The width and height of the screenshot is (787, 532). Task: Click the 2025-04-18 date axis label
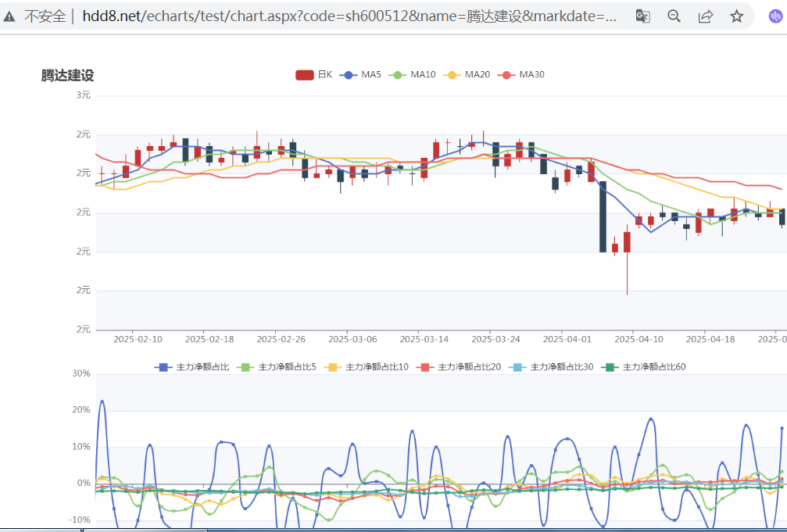coord(710,339)
